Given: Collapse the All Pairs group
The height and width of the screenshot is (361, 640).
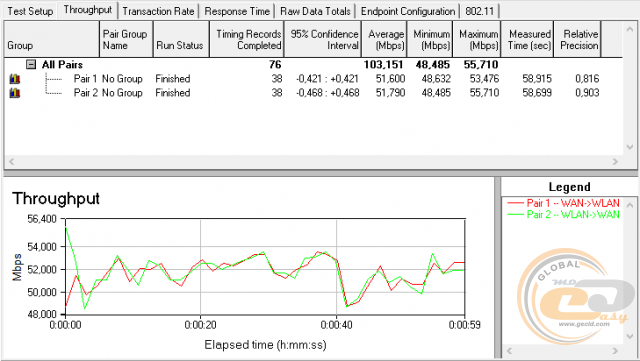Looking at the screenshot, I should click(x=31, y=65).
